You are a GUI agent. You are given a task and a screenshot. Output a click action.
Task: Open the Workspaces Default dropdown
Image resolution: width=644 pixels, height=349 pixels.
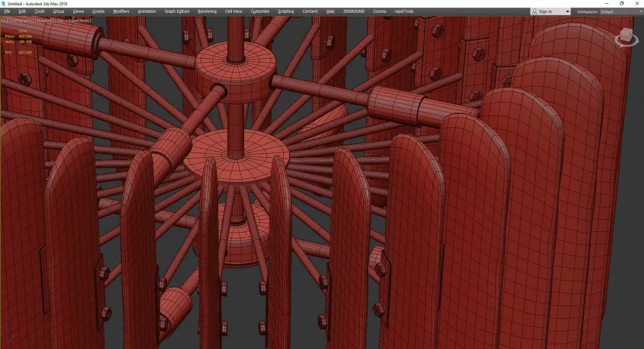pos(621,12)
